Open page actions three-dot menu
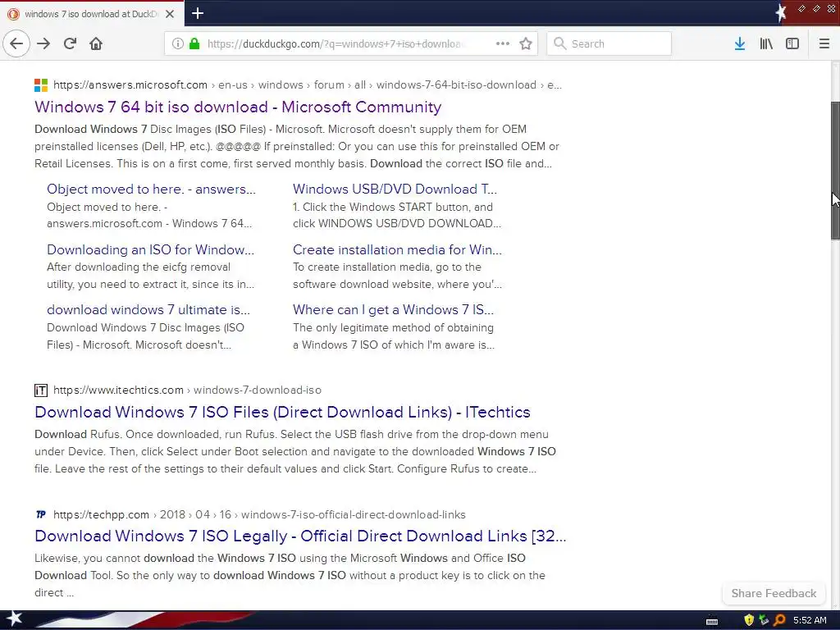 pos(503,43)
